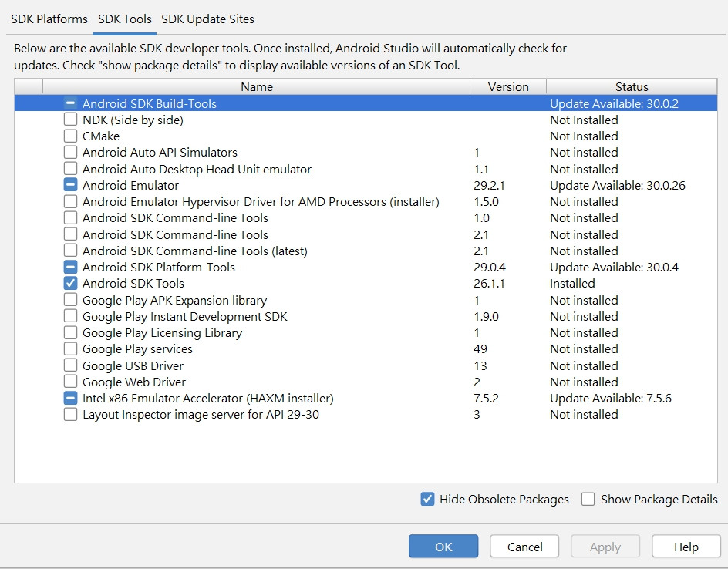Enable Show Package Details option
The width and height of the screenshot is (728, 569).
coord(588,500)
